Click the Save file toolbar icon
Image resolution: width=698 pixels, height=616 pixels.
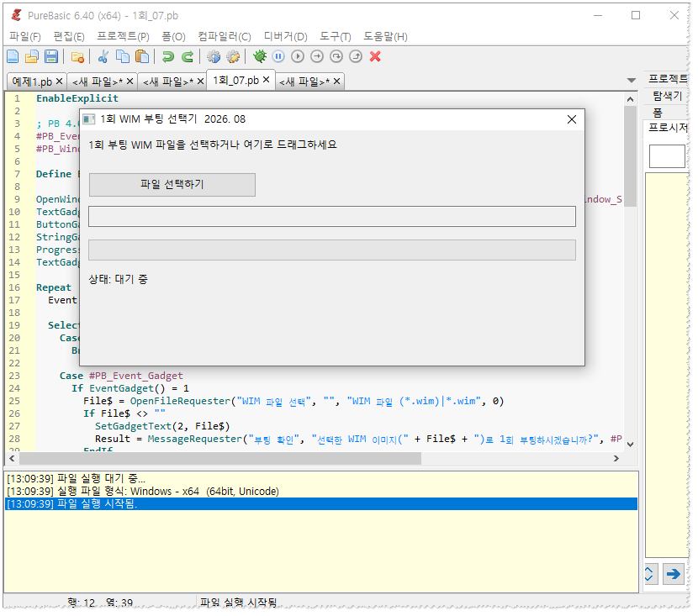[51, 56]
